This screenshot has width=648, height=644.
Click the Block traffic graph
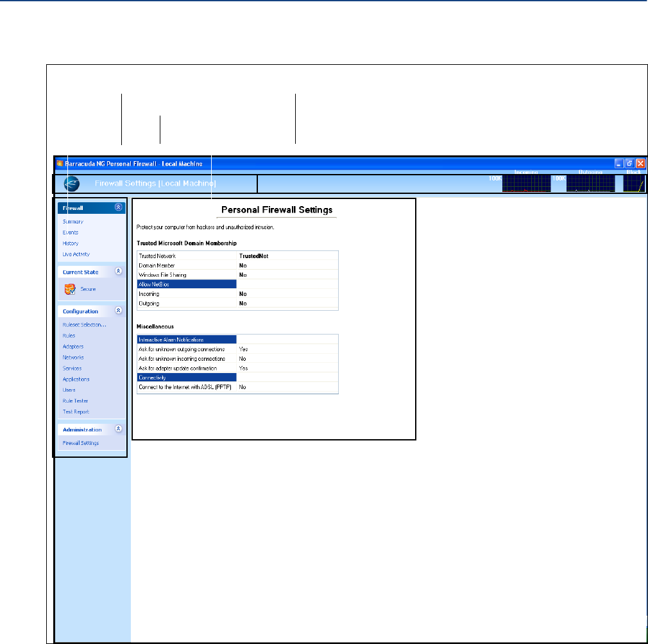coord(633,183)
